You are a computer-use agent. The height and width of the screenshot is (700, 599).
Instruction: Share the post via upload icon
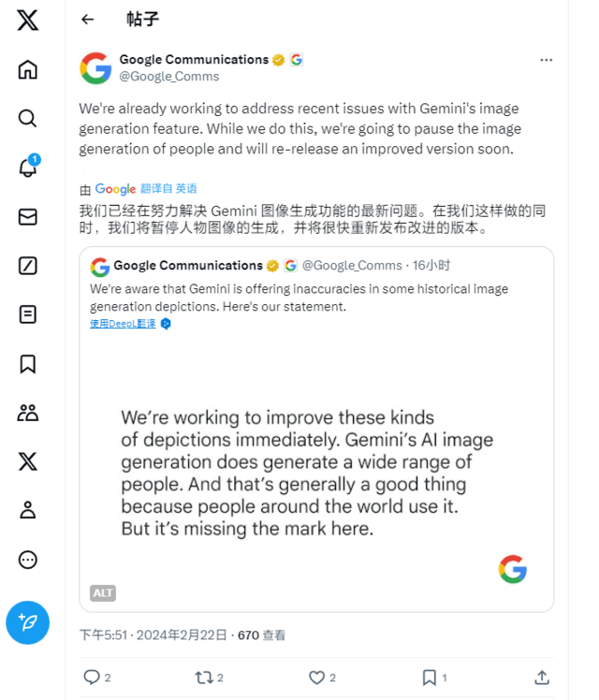click(x=542, y=677)
